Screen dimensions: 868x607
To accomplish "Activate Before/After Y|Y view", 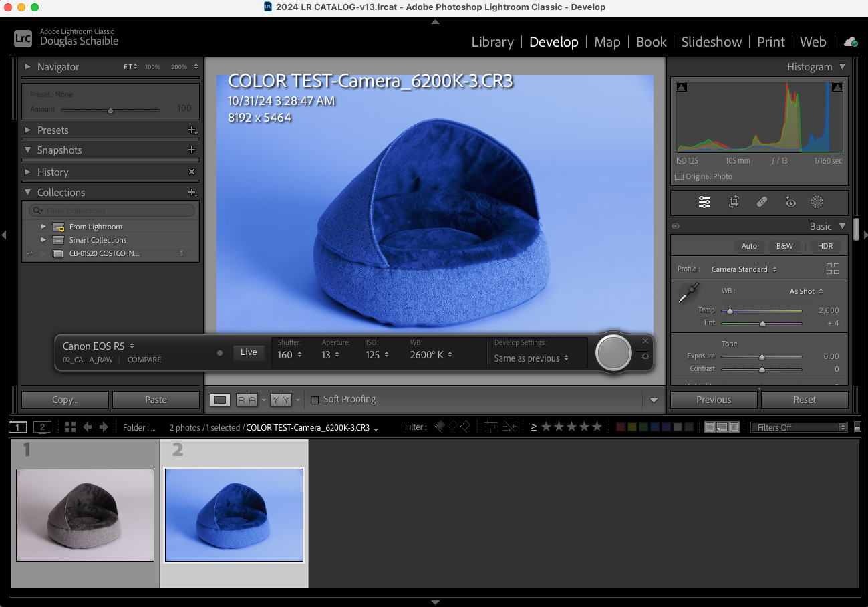I will pyautogui.click(x=281, y=399).
